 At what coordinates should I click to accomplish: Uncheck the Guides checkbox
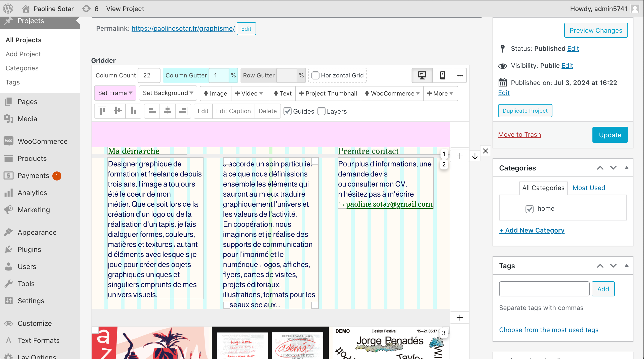click(288, 111)
